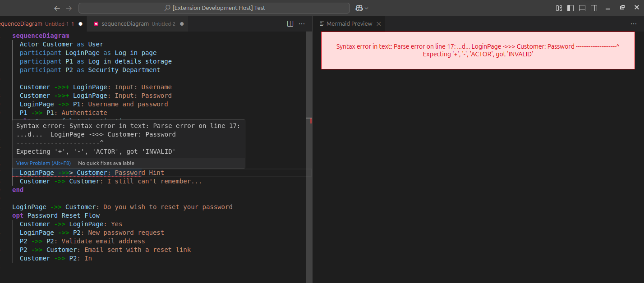Open the Mermaid Preview panel ellipsis menu

[x=634, y=23]
